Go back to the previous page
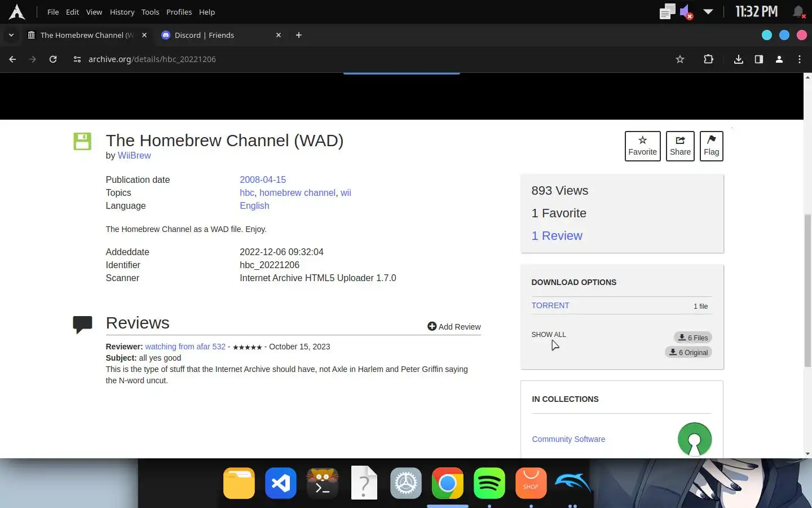This screenshot has width=812, height=508. click(12, 59)
